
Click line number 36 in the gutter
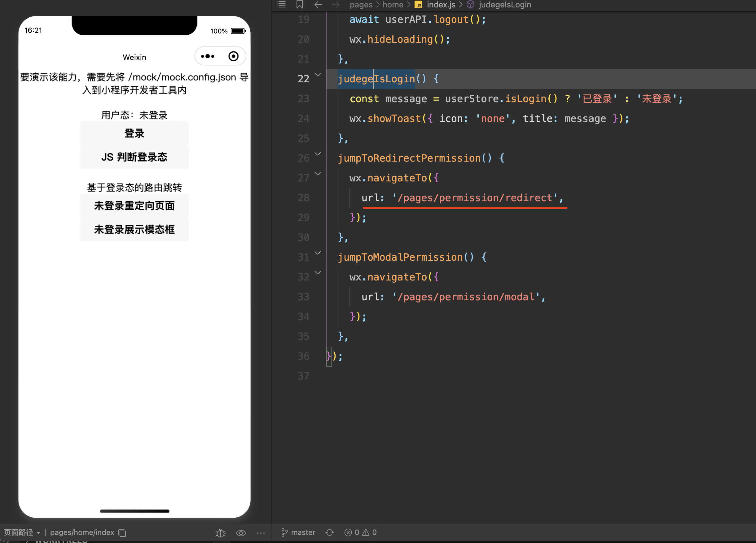point(303,356)
